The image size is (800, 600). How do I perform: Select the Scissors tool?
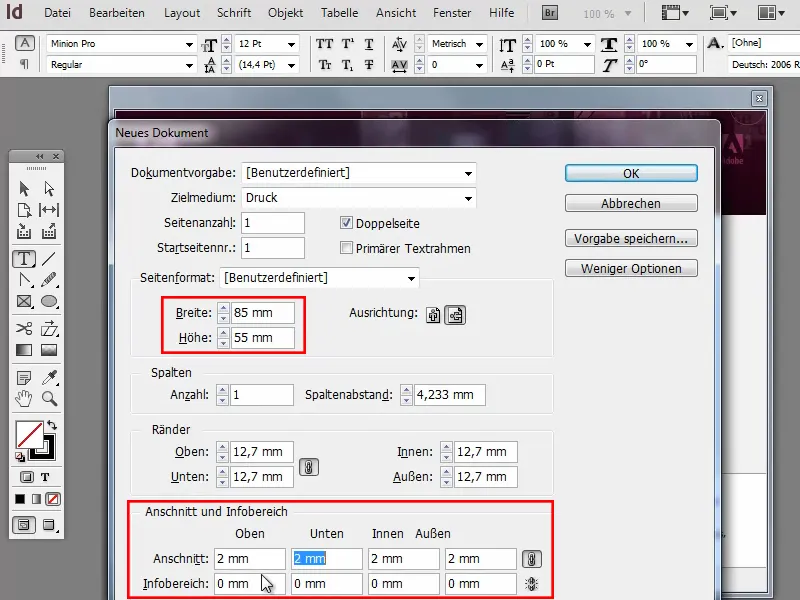[x=24, y=329]
